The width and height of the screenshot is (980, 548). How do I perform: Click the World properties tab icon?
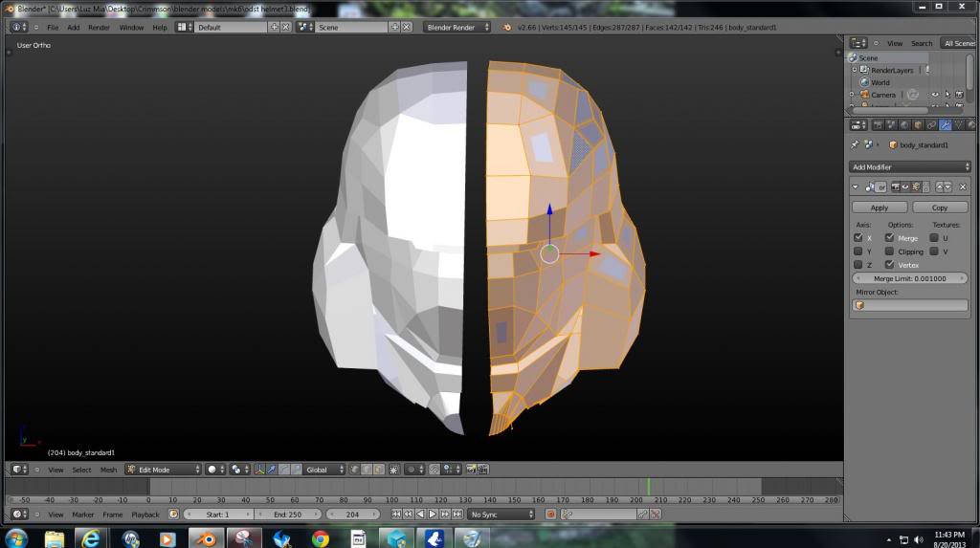click(905, 125)
